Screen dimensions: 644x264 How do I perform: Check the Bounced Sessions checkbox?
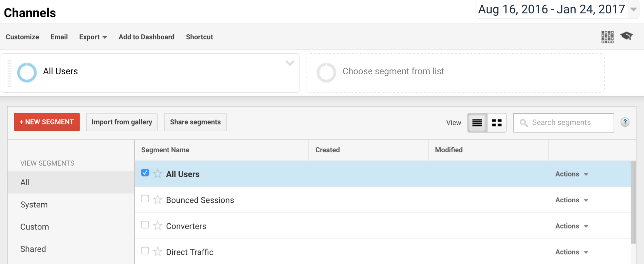(x=145, y=199)
